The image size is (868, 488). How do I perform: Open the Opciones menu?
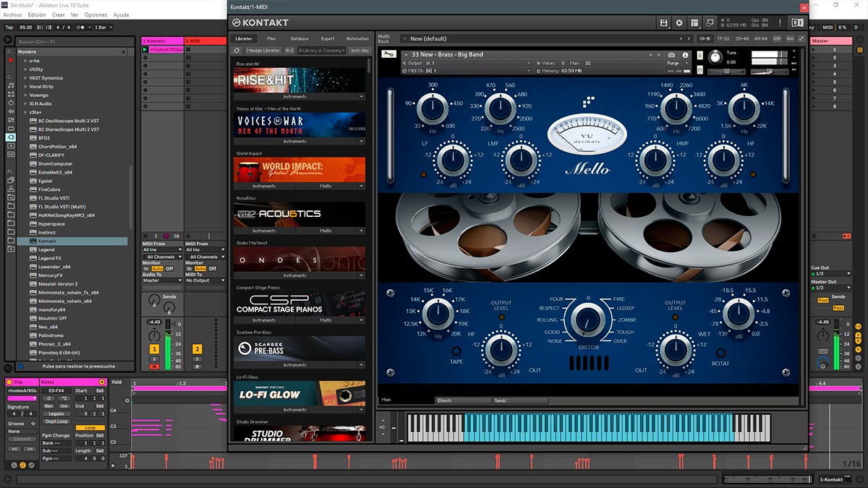click(x=96, y=14)
